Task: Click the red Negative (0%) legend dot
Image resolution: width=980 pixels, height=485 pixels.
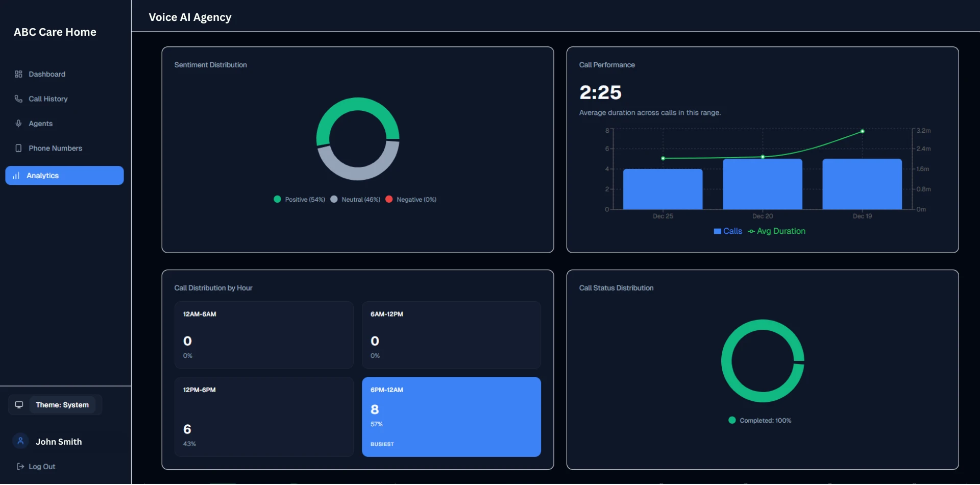Action: (x=389, y=200)
